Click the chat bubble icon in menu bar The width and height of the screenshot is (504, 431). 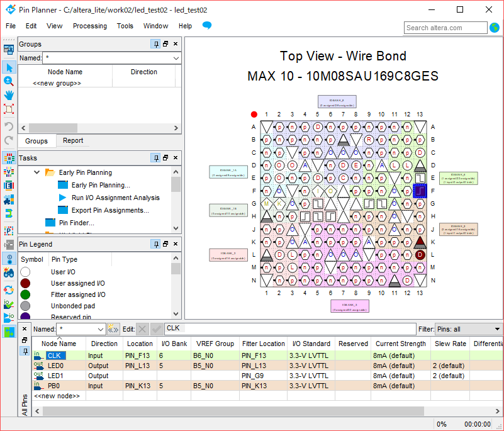[206, 26]
